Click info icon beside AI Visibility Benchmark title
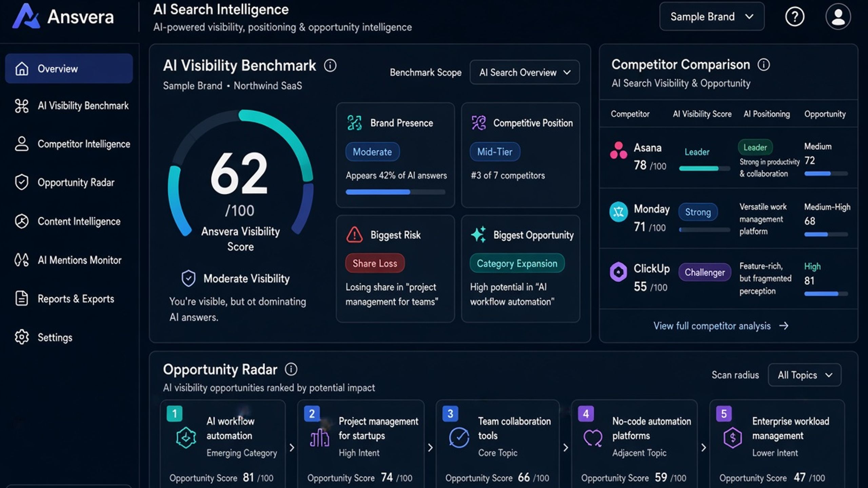This screenshot has width=868, height=488. tap(330, 65)
